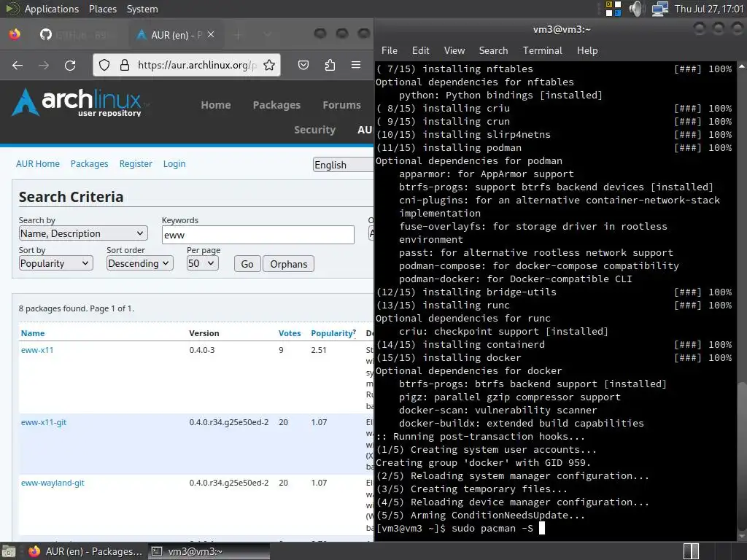Image resolution: width=747 pixels, height=560 pixels.
Task: Open the System menu in top panel
Action: [x=142, y=9]
